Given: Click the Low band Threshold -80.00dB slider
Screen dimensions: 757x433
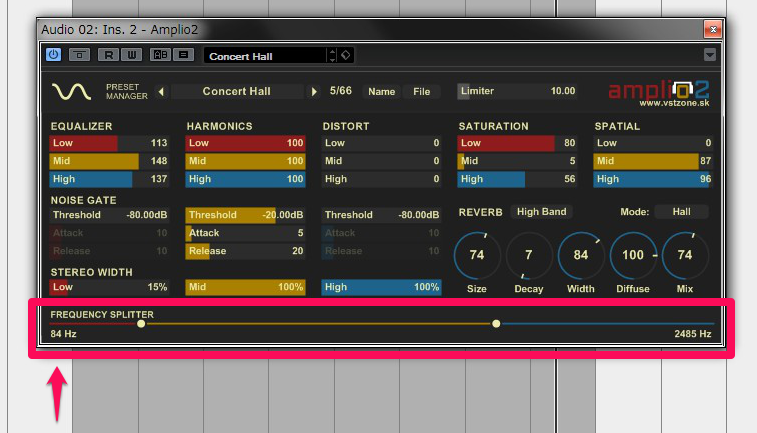Looking at the screenshot, I should (x=109, y=215).
